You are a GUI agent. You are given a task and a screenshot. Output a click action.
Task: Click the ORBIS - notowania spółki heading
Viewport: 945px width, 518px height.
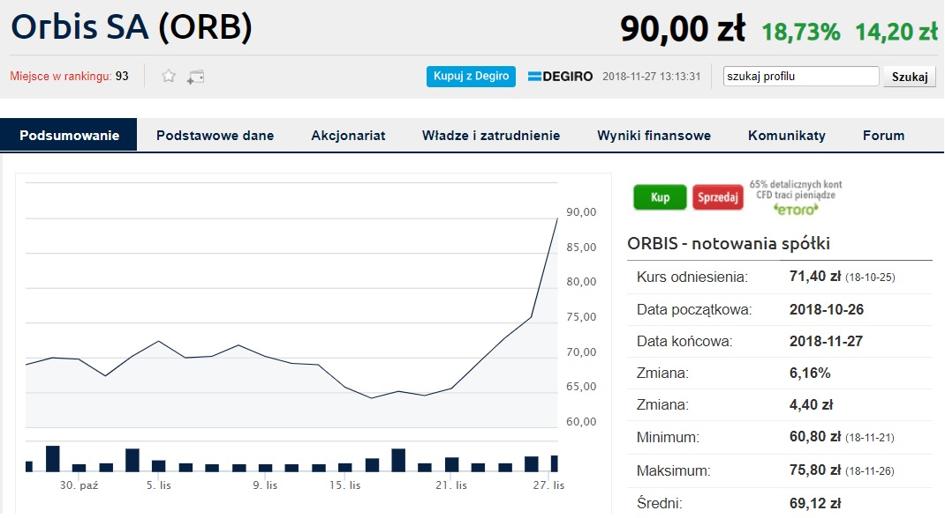click(729, 244)
